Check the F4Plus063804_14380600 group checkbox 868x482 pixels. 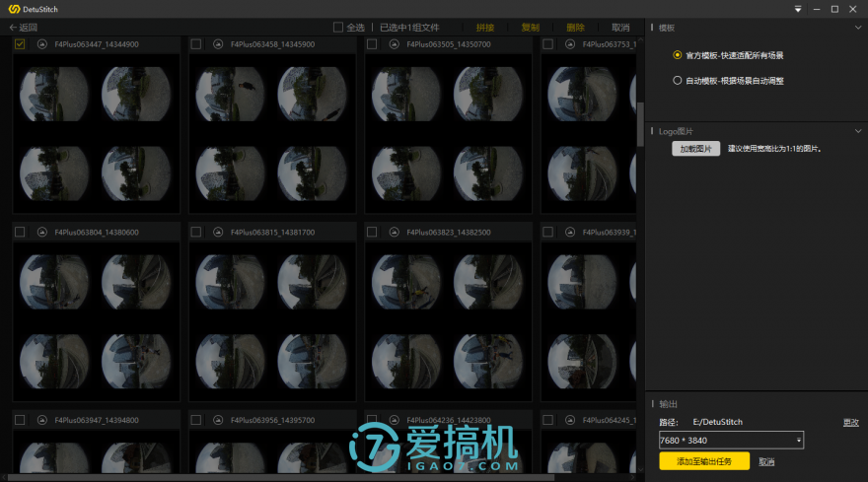click(x=20, y=232)
